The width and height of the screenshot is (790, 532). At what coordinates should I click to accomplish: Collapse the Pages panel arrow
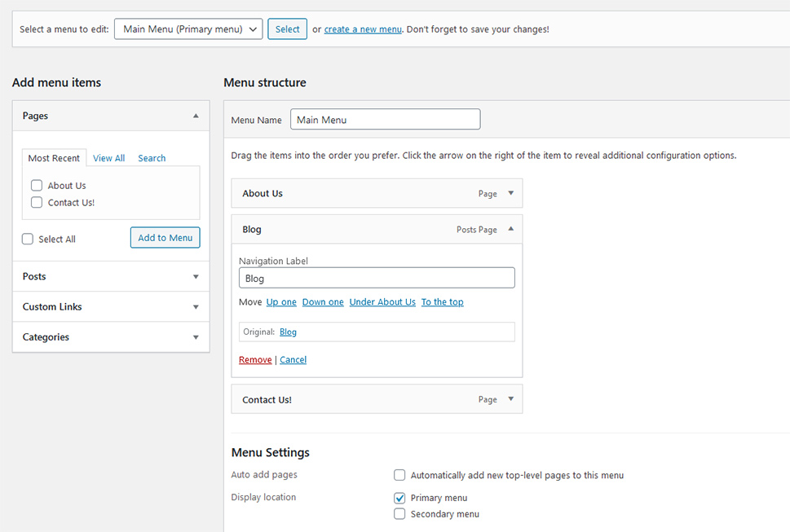coord(196,116)
